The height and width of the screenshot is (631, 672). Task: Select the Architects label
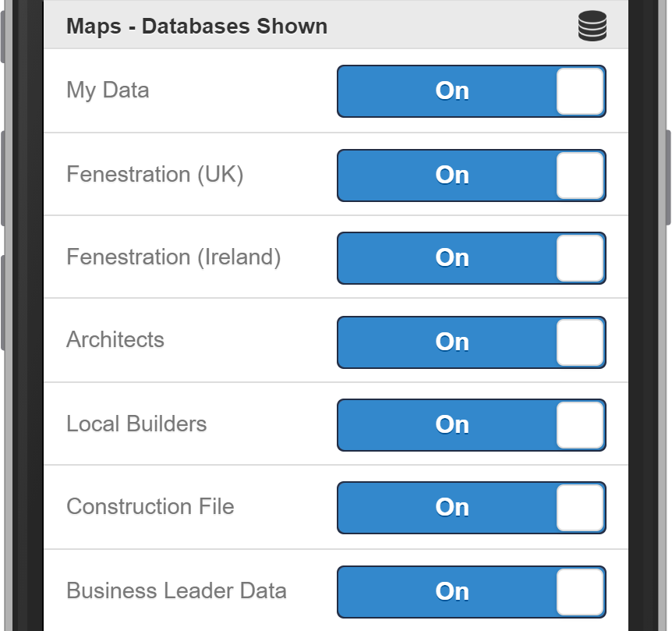[115, 340]
